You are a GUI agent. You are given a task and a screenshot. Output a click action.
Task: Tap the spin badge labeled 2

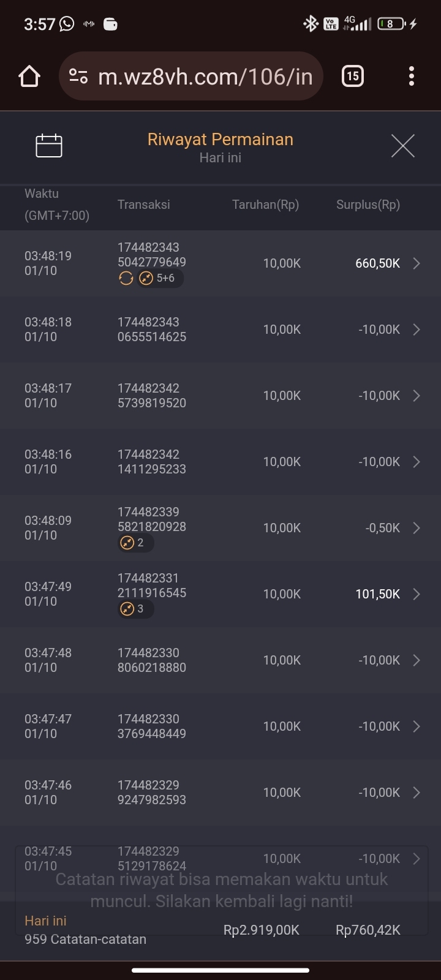(134, 543)
